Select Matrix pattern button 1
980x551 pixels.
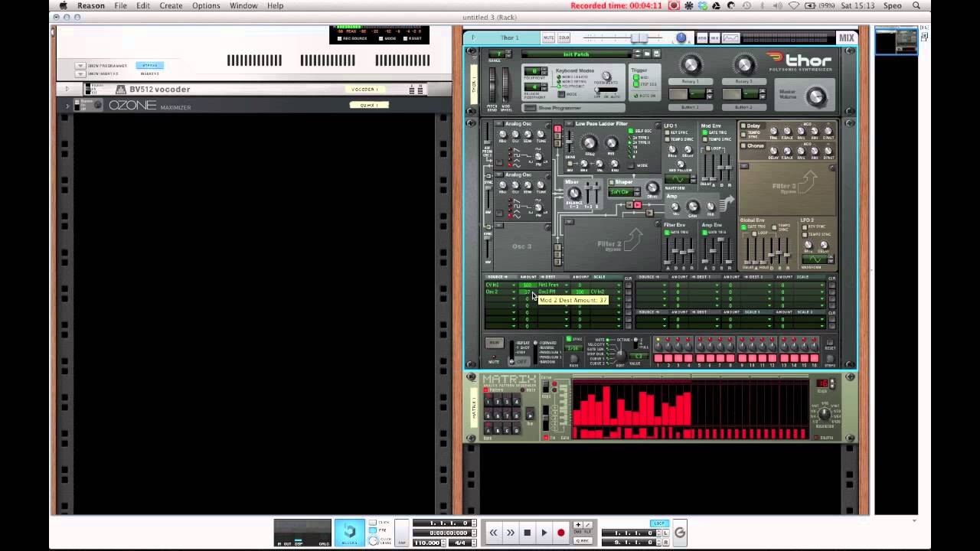coord(488,401)
